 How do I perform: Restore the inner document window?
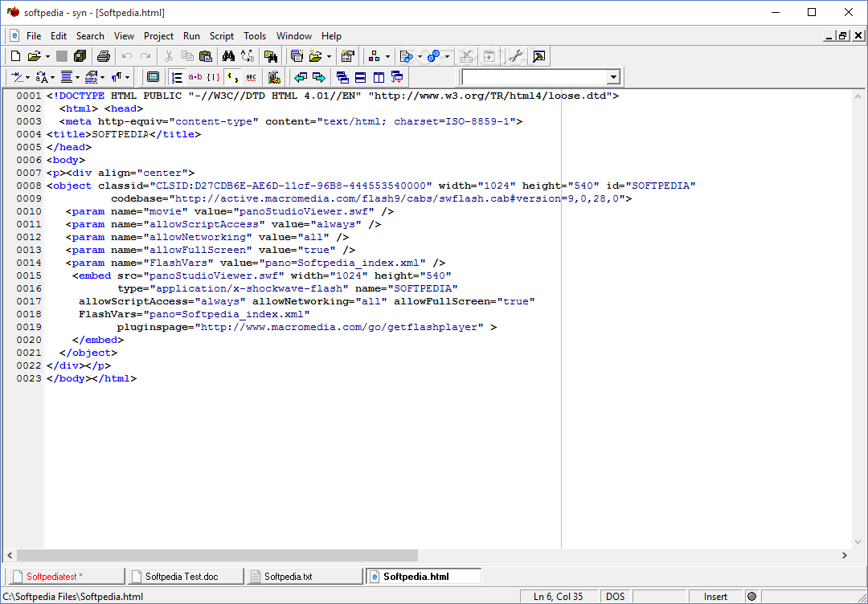(843, 36)
